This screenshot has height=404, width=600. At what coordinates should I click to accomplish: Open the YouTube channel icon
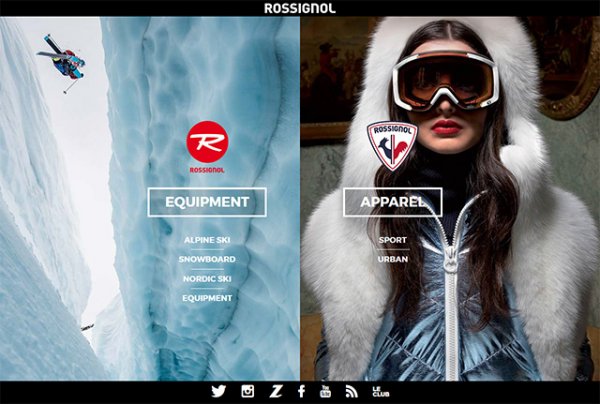tap(325, 392)
